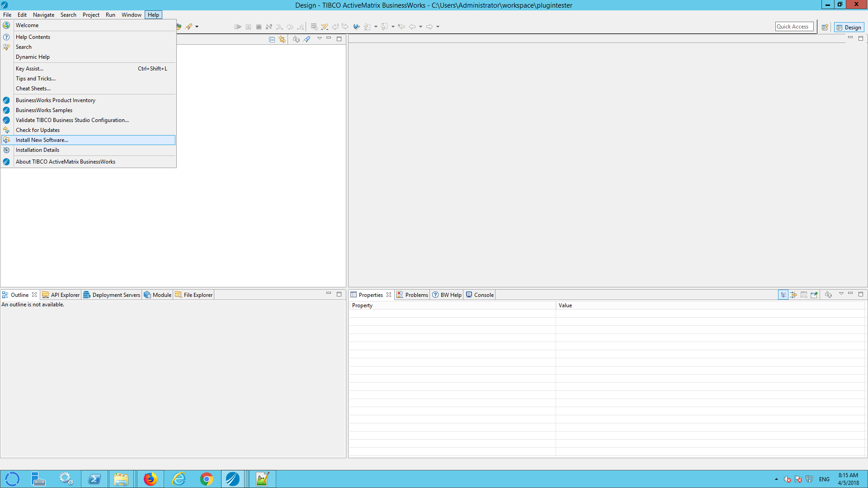Click the Disconnect debug toolbar icon

269,27
